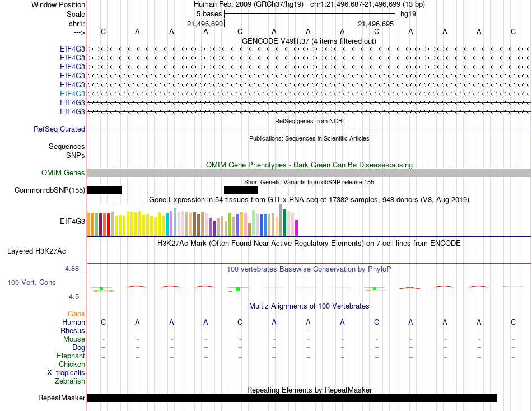The height and width of the screenshot is (411, 532).
Task: Click the Window Position track label
Action: click(58, 4)
